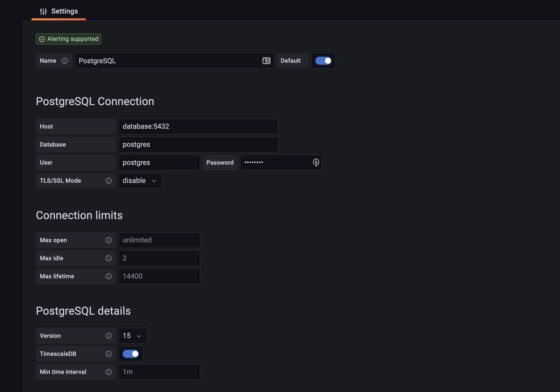The image size is (560, 392).
Task: Click the Host input field
Action: [198, 126]
